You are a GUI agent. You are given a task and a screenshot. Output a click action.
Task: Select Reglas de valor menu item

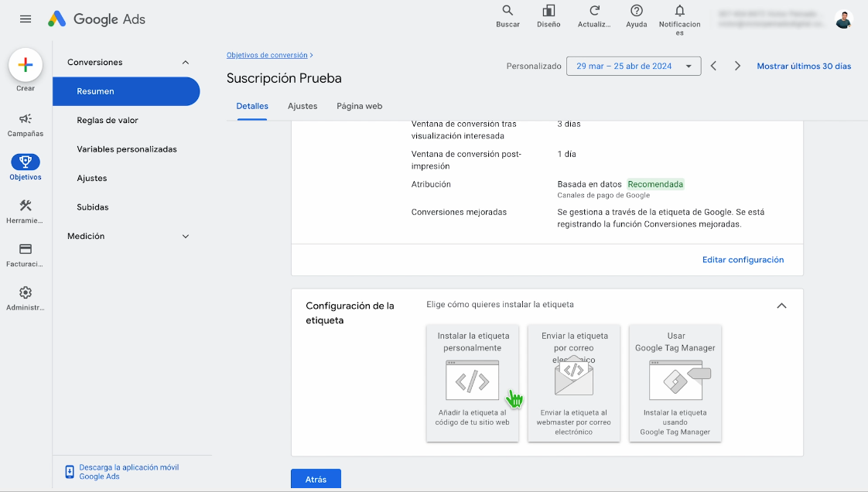pos(108,120)
